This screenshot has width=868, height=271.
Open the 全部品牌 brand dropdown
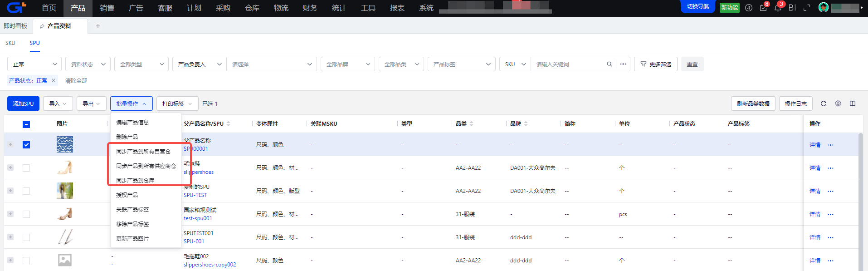[x=347, y=64]
